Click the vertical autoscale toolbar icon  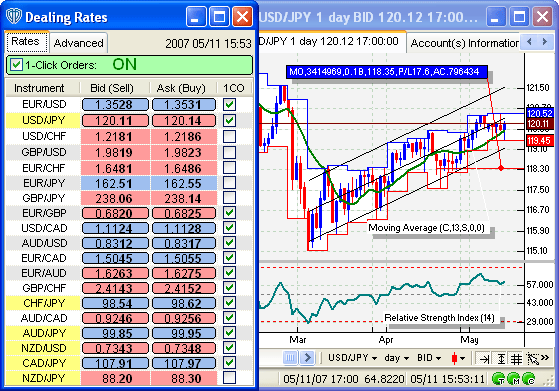[x=501, y=359]
